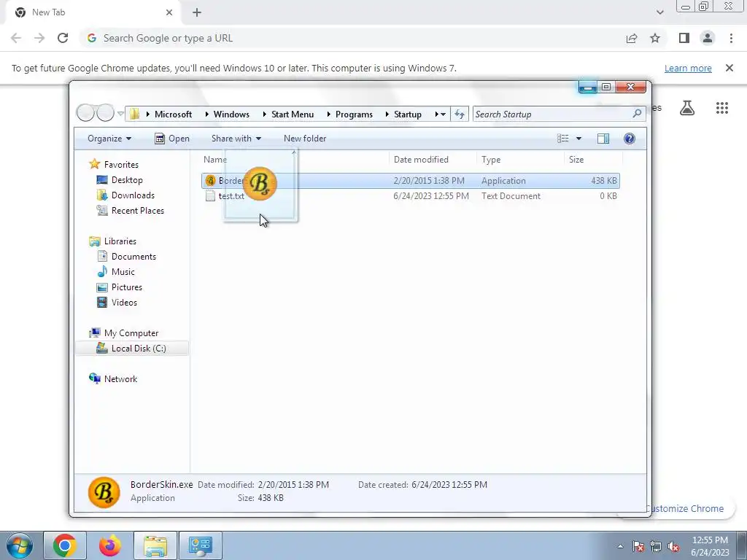Viewport: 747px width, 560px height.
Task: Expand the address bar history dropdown
Action: point(443,114)
